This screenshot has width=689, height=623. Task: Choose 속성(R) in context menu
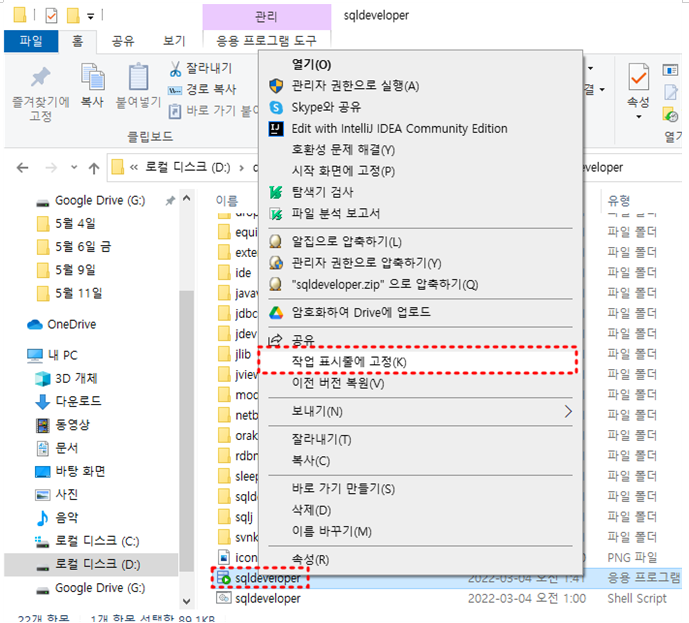pyautogui.click(x=310, y=560)
